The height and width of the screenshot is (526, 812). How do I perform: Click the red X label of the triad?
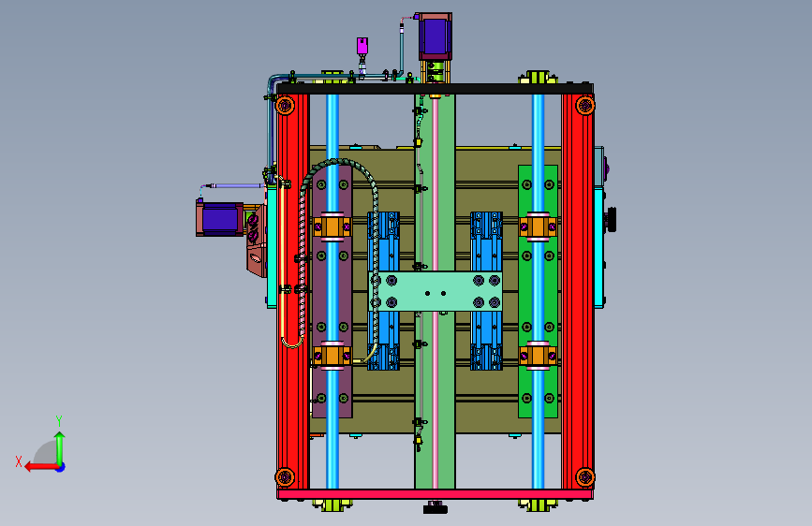19,461
